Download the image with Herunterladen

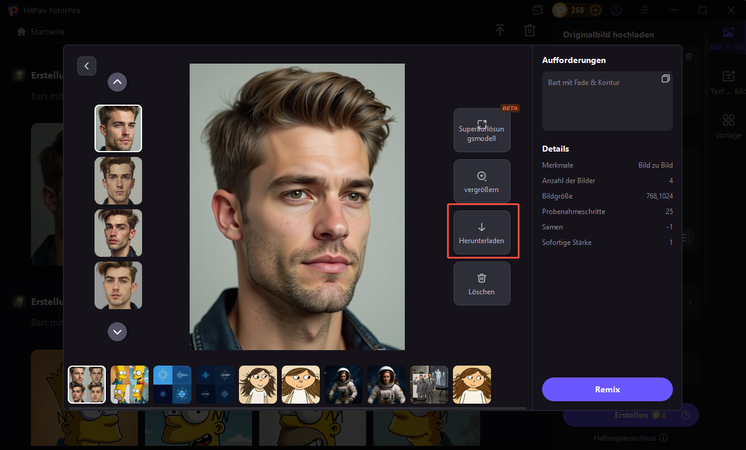pos(481,232)
